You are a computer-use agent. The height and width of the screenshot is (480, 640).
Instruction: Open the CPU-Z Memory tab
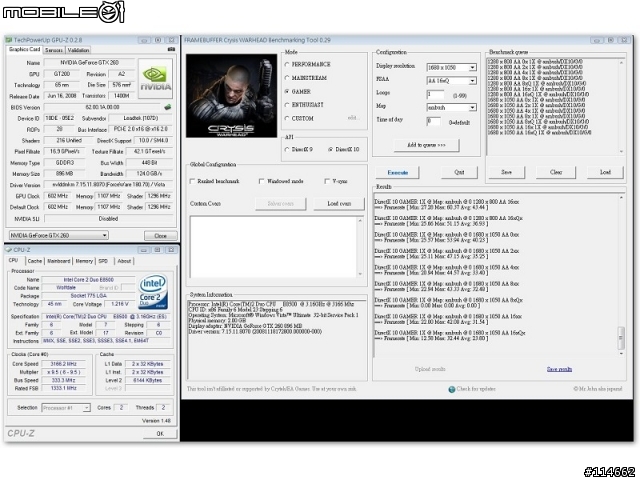pos(84,261)
